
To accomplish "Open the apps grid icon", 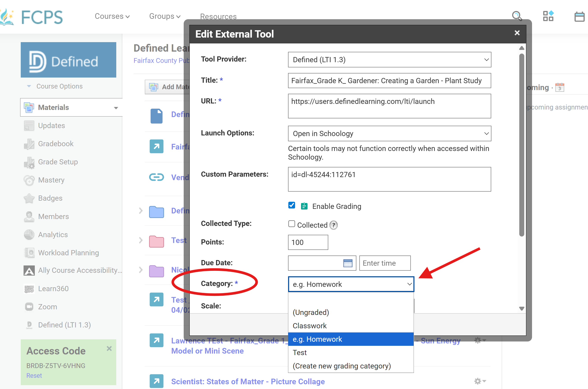I will point(548,16).
